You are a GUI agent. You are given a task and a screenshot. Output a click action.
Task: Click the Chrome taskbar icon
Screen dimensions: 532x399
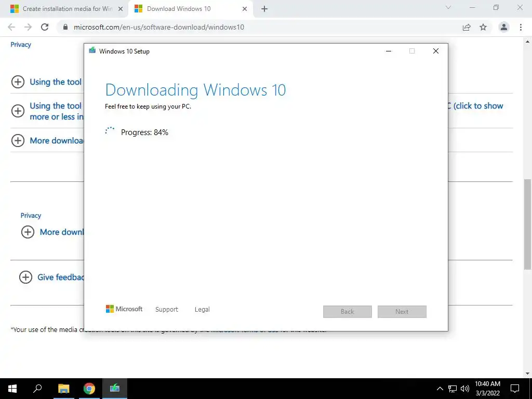tap(89, 389)
